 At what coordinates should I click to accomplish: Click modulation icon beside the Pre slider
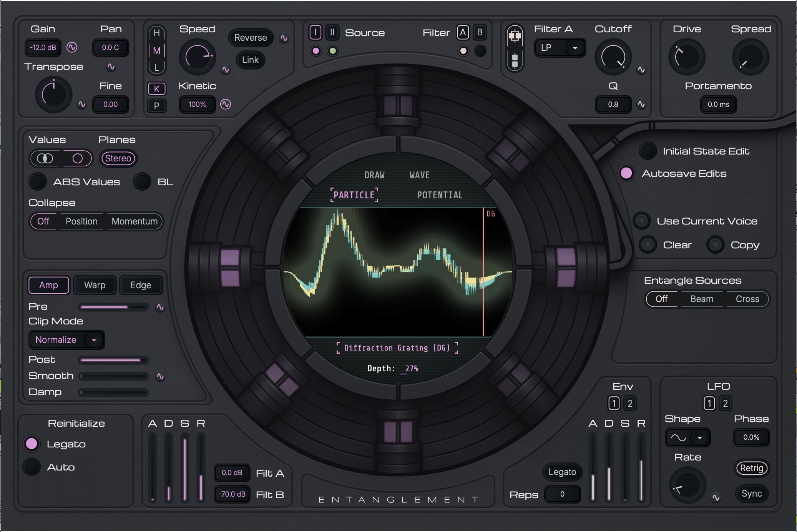[x=160, y=307]
